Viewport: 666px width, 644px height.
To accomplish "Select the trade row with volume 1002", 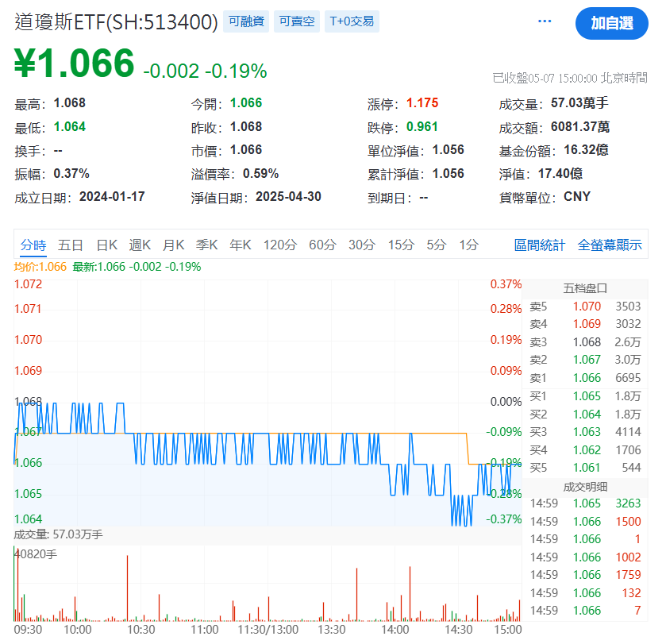I will coord(585,557).
